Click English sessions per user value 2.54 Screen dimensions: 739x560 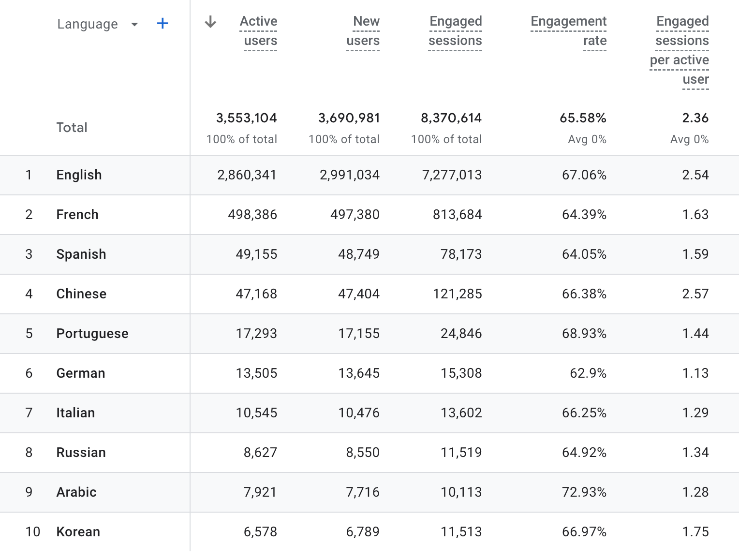[x=695, y=175]
